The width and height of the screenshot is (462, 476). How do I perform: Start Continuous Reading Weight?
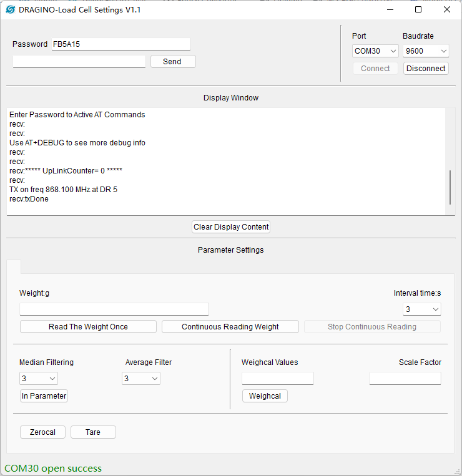[x=230, y=327]
